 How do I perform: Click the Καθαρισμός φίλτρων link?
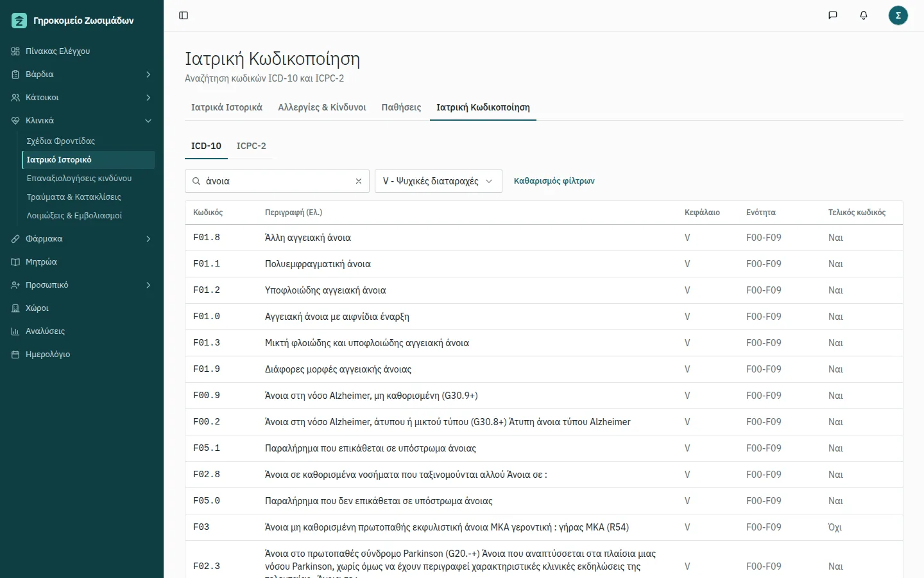point(554,181)
